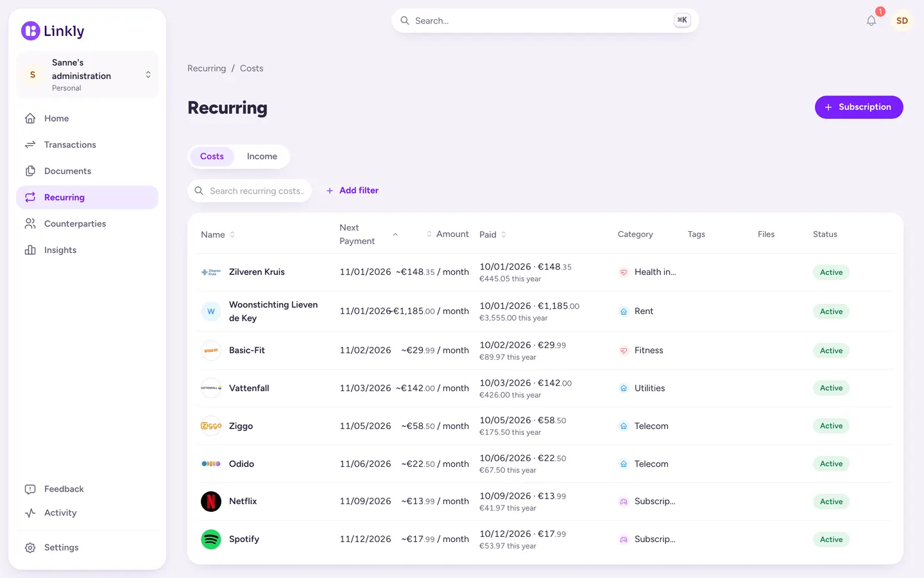Click the Vattenfall next payment date 11/03/2026
The width and height of the screenshot is (924, 578).
(x=365, y=388)
